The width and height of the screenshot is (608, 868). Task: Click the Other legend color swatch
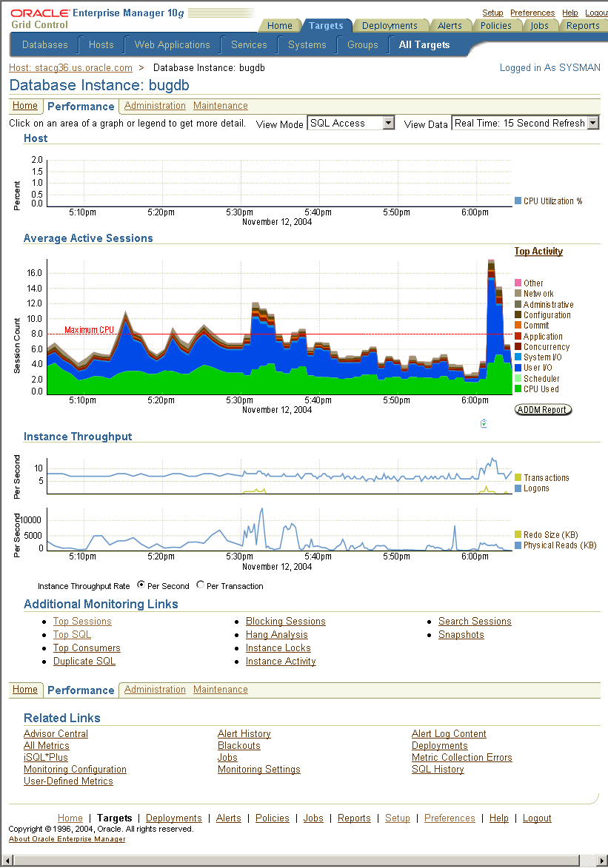[x=518, y=283]
